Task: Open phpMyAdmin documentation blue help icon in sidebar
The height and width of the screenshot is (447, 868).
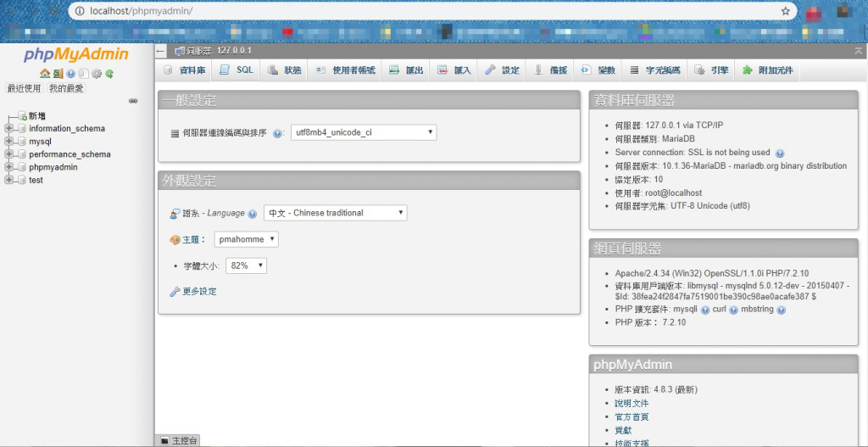Action: [x=71, y=74]
